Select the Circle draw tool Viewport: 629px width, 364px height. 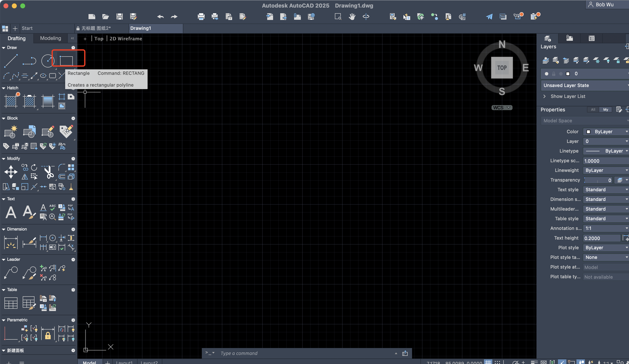click(x=48, y=61)
